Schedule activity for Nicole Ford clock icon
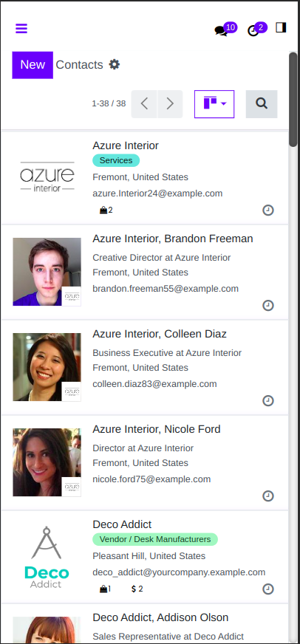 [x=268, y=496]
